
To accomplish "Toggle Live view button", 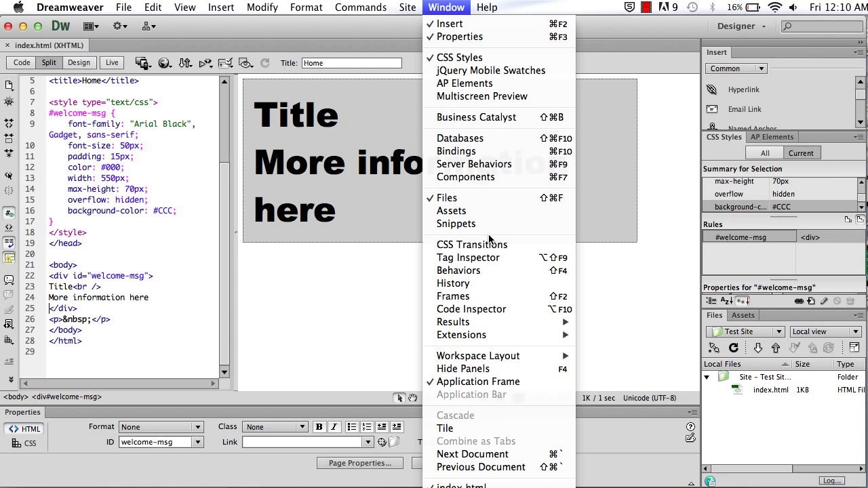I will pos(112,63).
